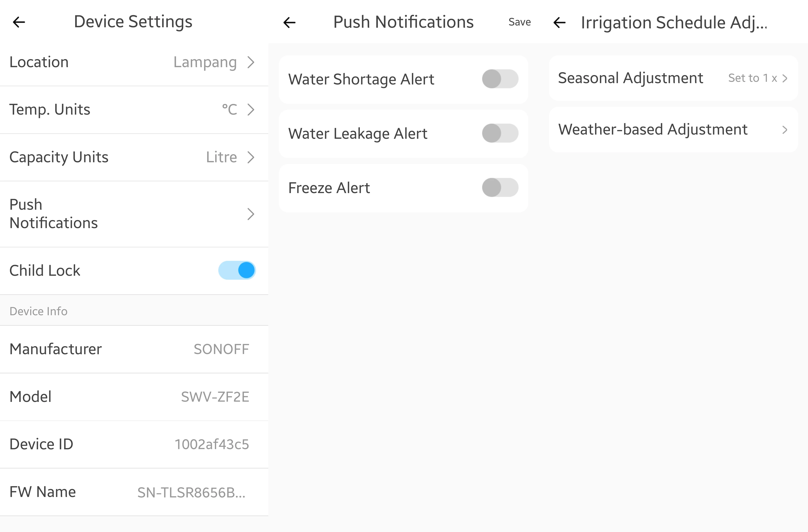Viewport: 808px width, 532px height.
Task: Tap the chevron beside Litre capacity
Action: click(x=251, y=157)
